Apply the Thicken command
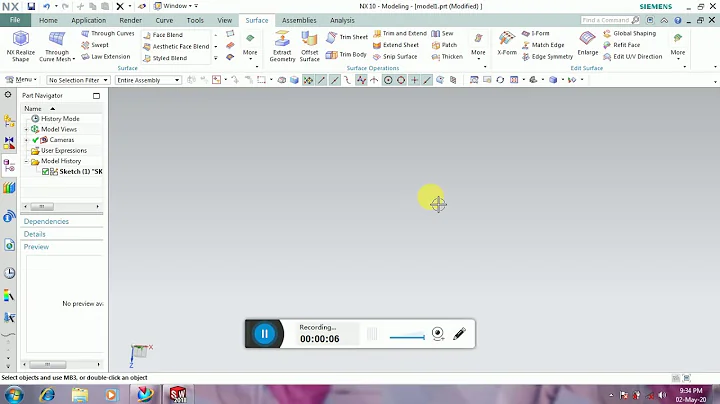This screenshot has width=720, height=404. coord(447,56)
